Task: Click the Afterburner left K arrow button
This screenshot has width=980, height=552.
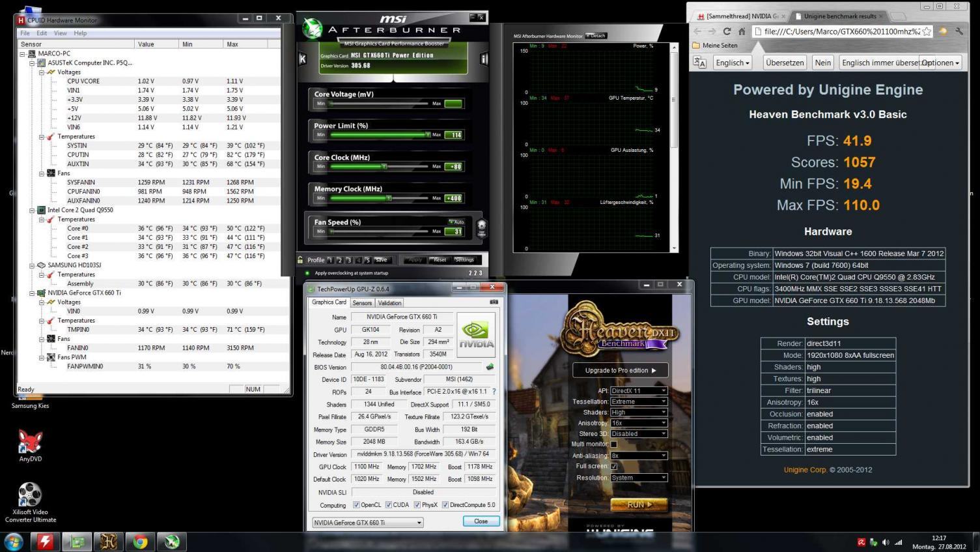Action: point(302,59)
